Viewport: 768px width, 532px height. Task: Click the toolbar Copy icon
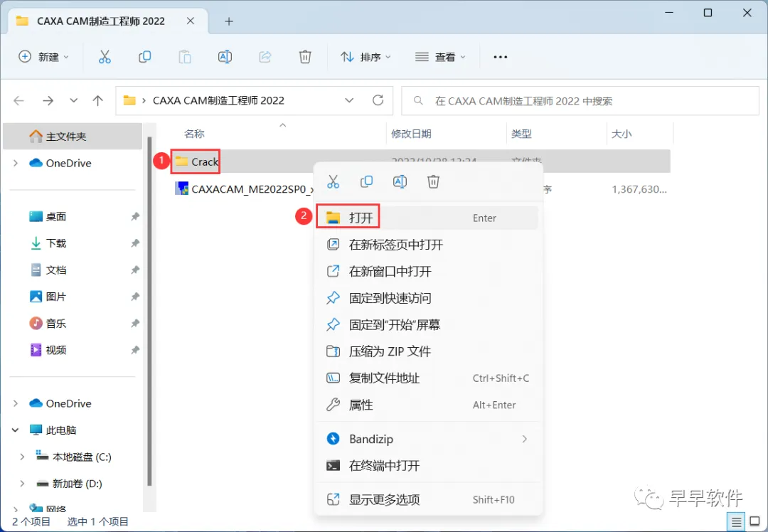click(x=144, y=57)
